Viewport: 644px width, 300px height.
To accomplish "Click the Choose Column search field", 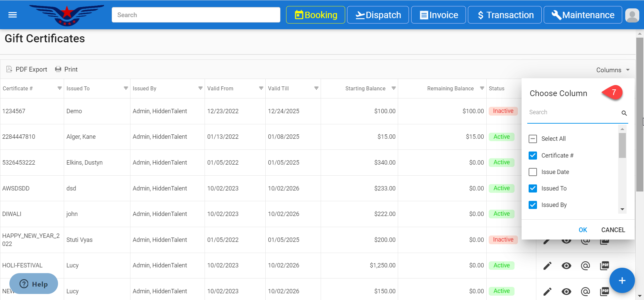I will (x=574, y=113).
